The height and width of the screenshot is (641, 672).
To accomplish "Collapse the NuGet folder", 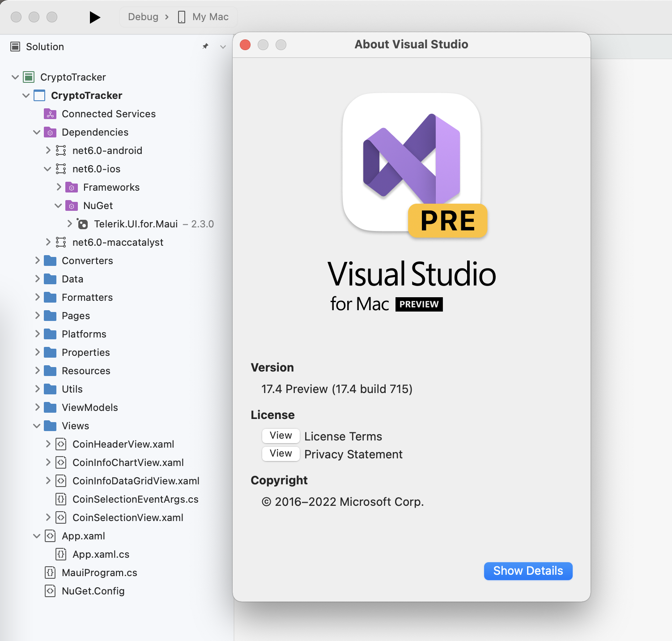I will [58, 205].
